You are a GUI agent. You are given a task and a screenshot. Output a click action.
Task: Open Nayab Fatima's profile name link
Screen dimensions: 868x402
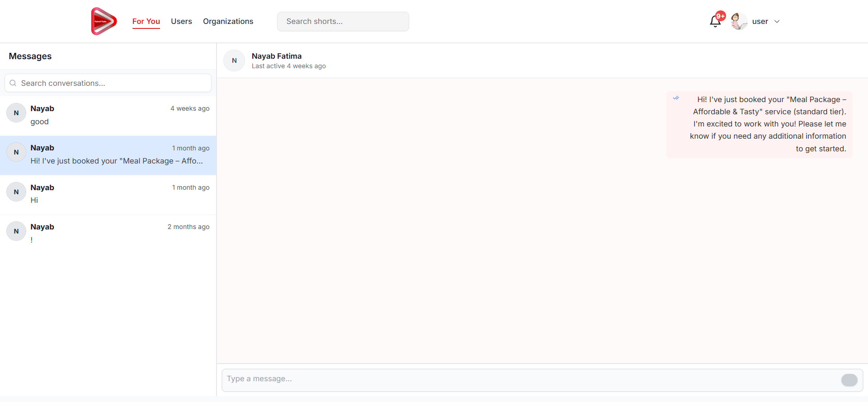[277, 56]
